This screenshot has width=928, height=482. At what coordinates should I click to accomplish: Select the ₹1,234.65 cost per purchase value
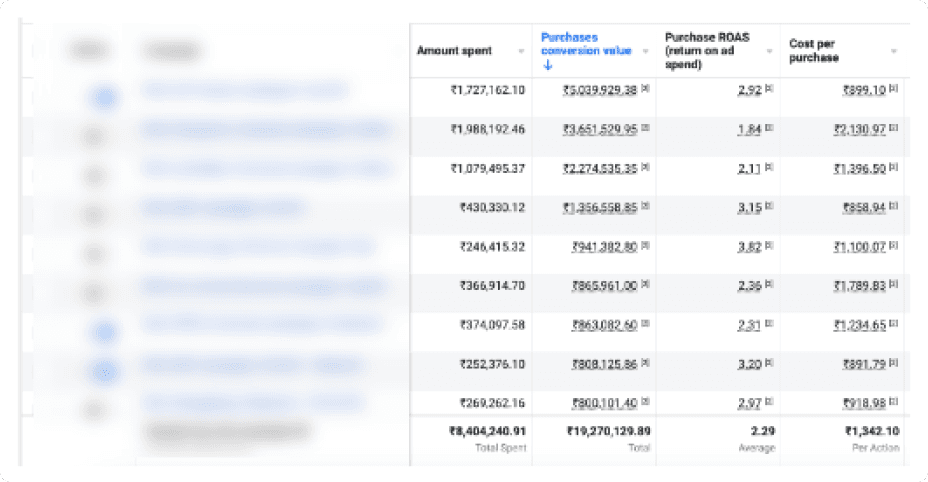coord(860,325)
